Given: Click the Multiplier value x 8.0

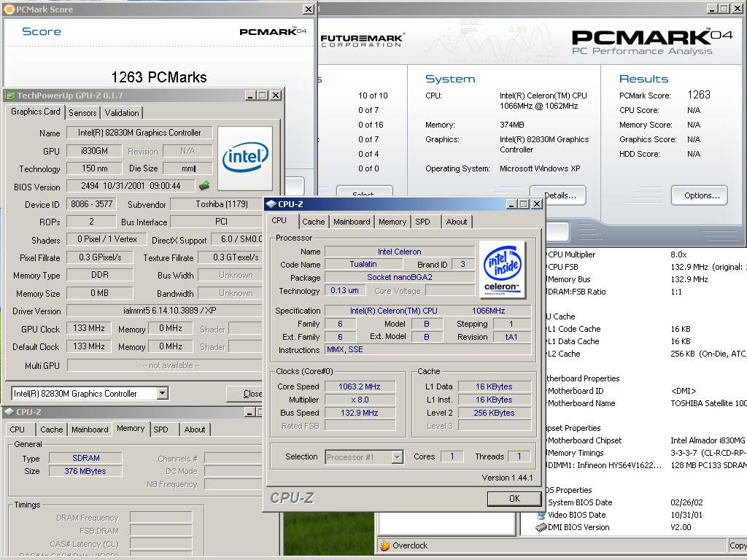Looking at the screenshot, I should point(360,400).
